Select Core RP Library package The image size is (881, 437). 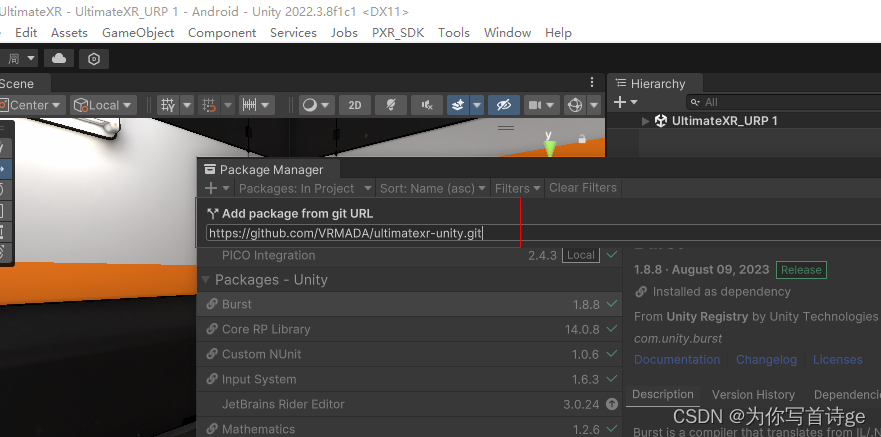coord(410,329)
